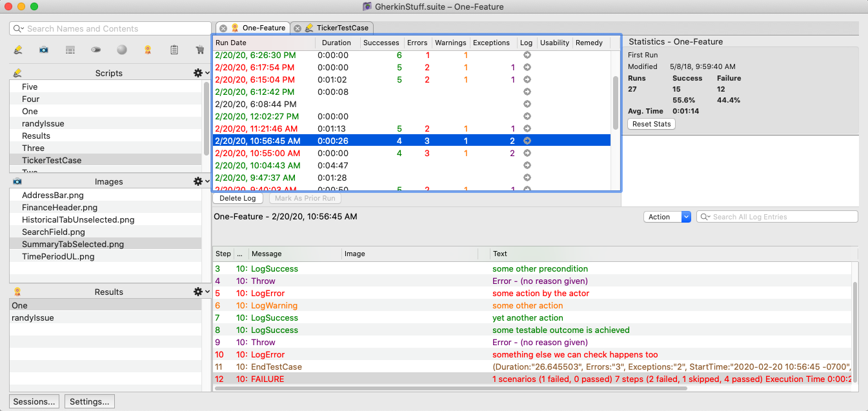Select TimePeriodUL.png image
Image resolution: width=868 pixels, height=411 pixels.
[x=110, y=257]
